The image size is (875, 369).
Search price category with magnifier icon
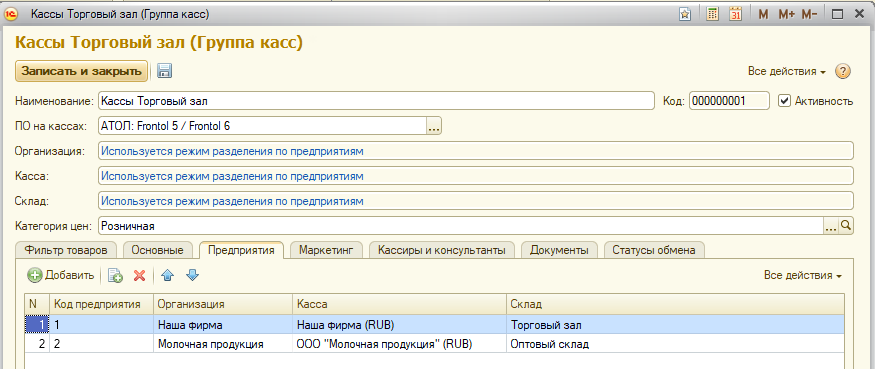point(846,226)
